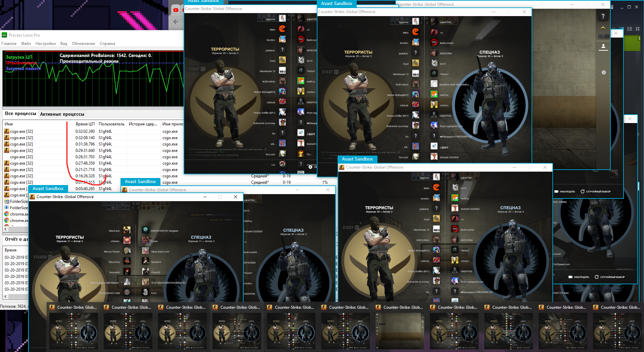Open the large question mark help icon
This screenshot has width=644, height=352.
(x=603, y=16)
